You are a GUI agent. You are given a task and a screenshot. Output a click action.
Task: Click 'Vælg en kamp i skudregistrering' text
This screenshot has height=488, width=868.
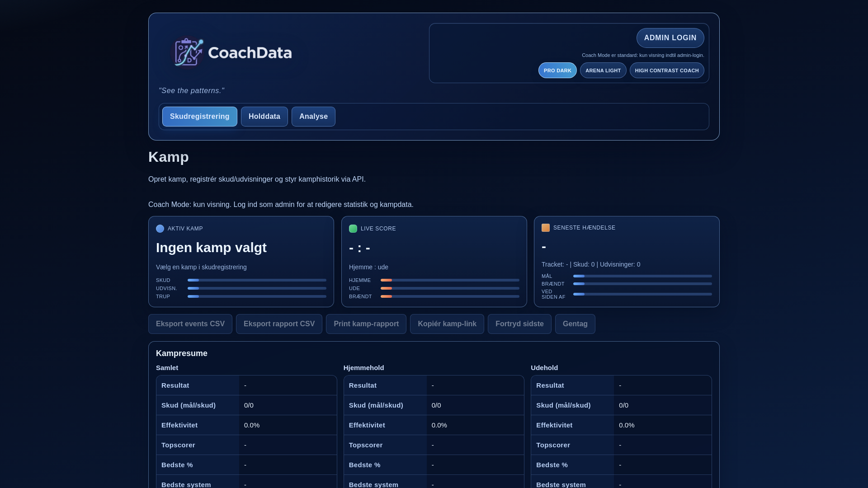pos(201,267)
